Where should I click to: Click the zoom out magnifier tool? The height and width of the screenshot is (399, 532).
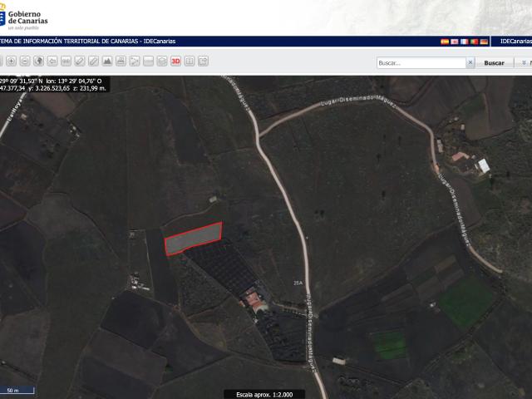click(x=25, y=62)
